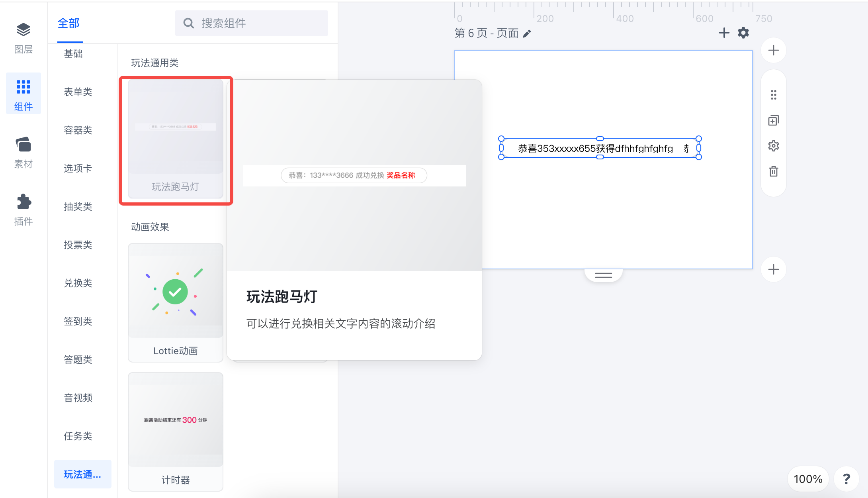Open the 图层 layers panel
Screen dimensions: 868x498
click(x=23, y=38)
